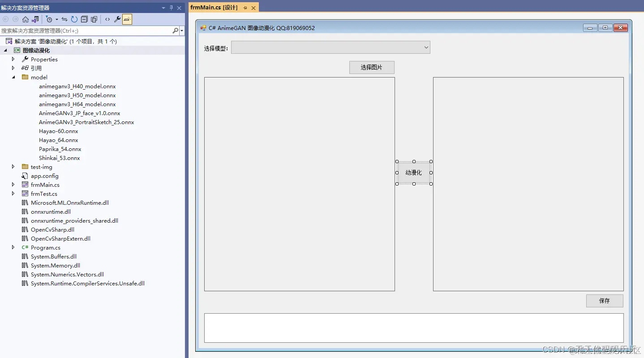
Task: Open Properties via the wrench icon
Action: pyautogui.click(x=117, y=19)
